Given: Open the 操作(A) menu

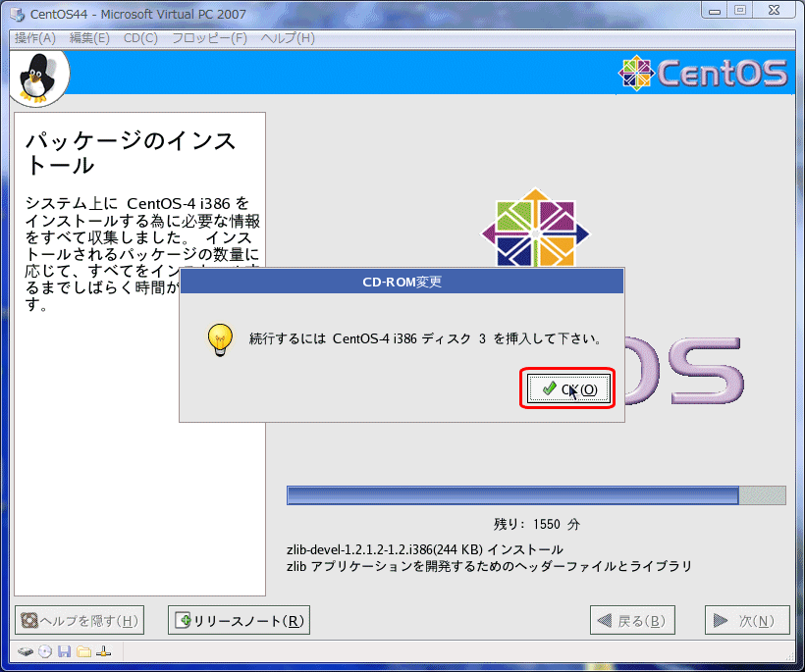Looking at the screenshot, I should pos(35,38).
